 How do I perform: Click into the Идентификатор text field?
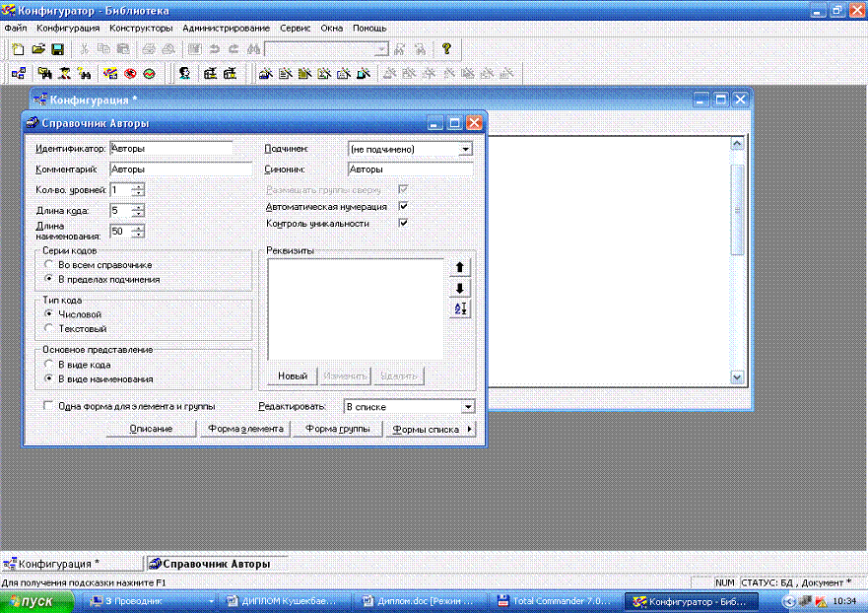[170, 149]
